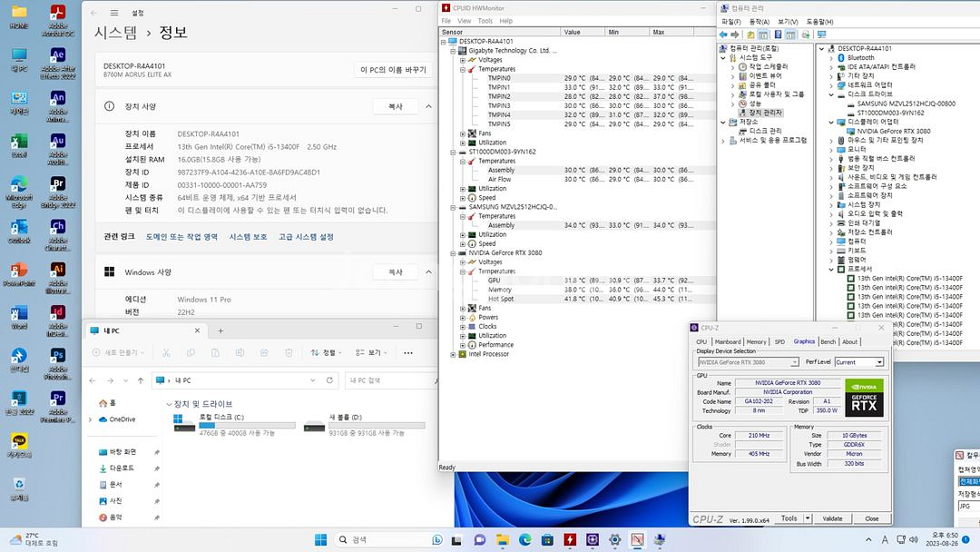Click the Close button in CPU-Z
The width and height of the screenshot is (980, 552).
tap(872, 518)
